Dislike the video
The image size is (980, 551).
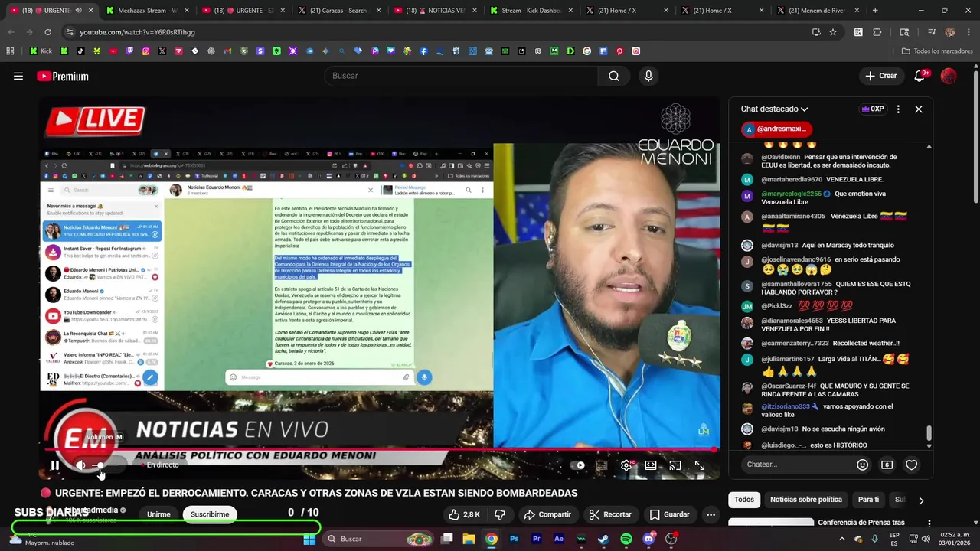tap(500, 514)
